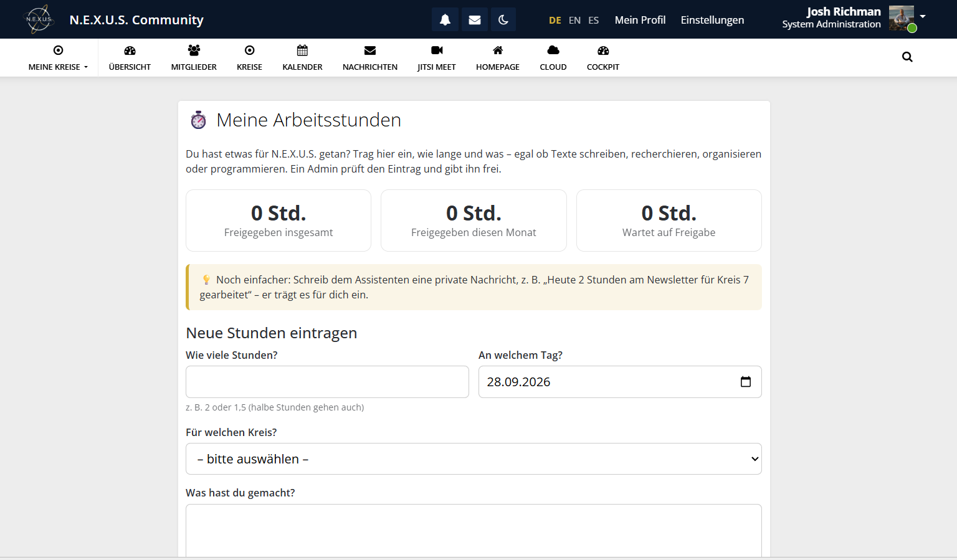
Task: Open the date picker calendar icon
Action: click(746, 382)
